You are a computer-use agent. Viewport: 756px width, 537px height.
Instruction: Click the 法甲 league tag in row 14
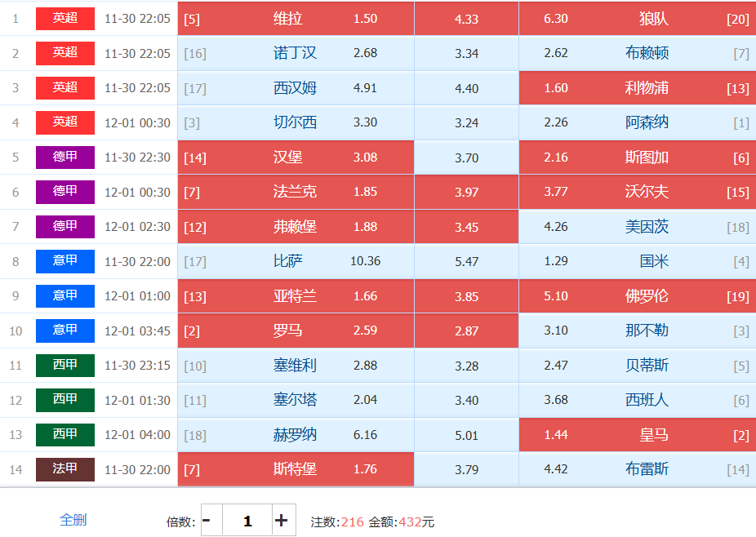pyautogui.click(x=65, y=469)
